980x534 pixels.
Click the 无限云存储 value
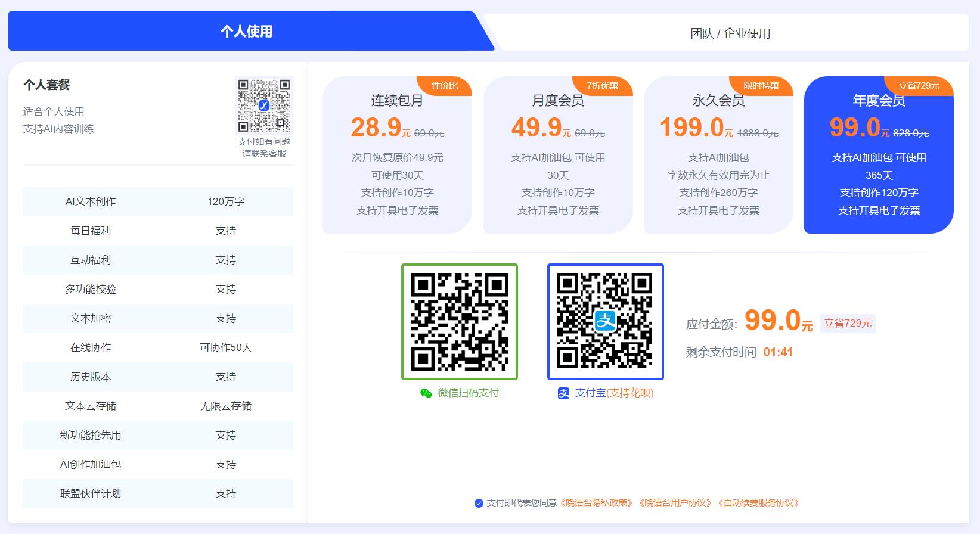(226, 406)
